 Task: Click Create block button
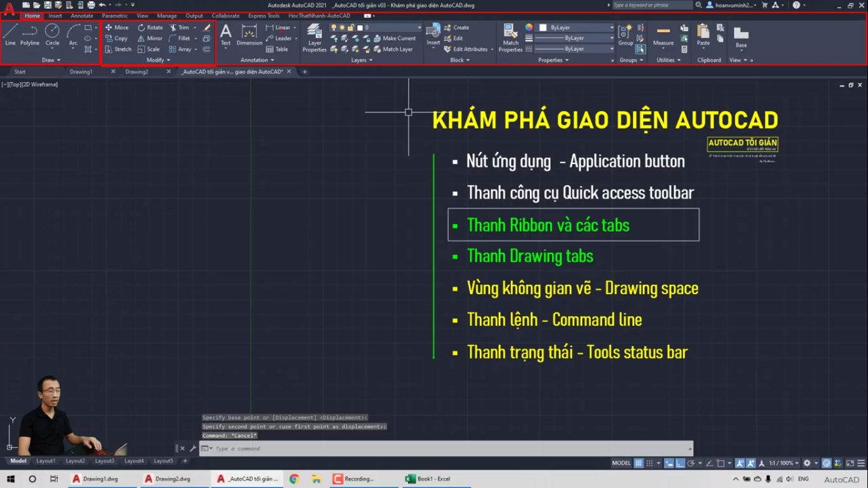click(x=456, y=27)
